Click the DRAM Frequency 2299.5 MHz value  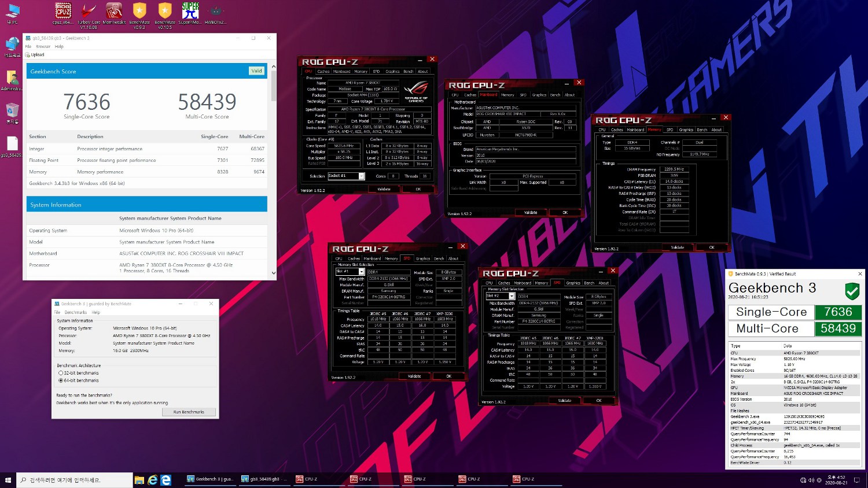674,169
